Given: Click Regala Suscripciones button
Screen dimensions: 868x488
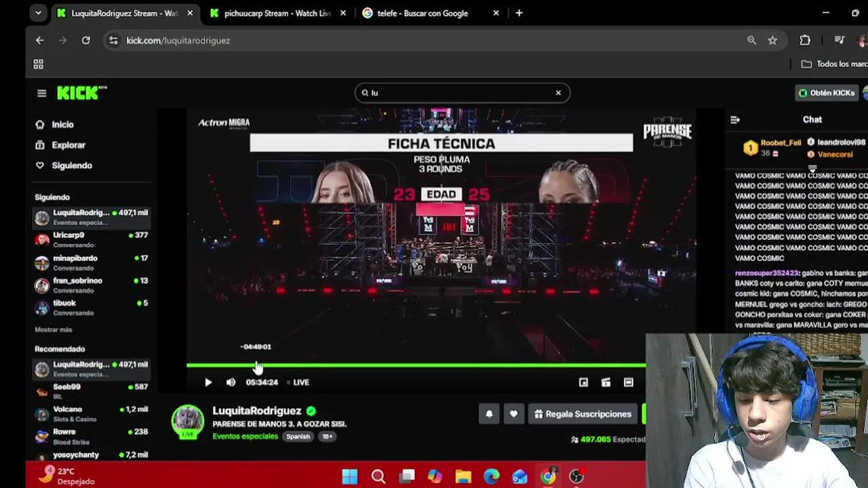Looking at the screenshot, I should pyautogui.click(x=583, y=413).
